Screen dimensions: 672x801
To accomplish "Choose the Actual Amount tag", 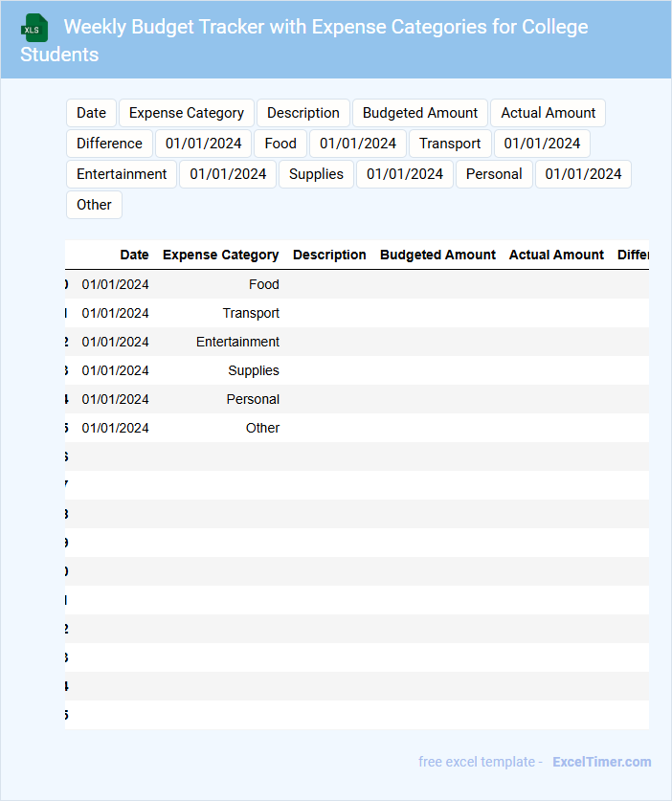I will click(x=548, y=113).
